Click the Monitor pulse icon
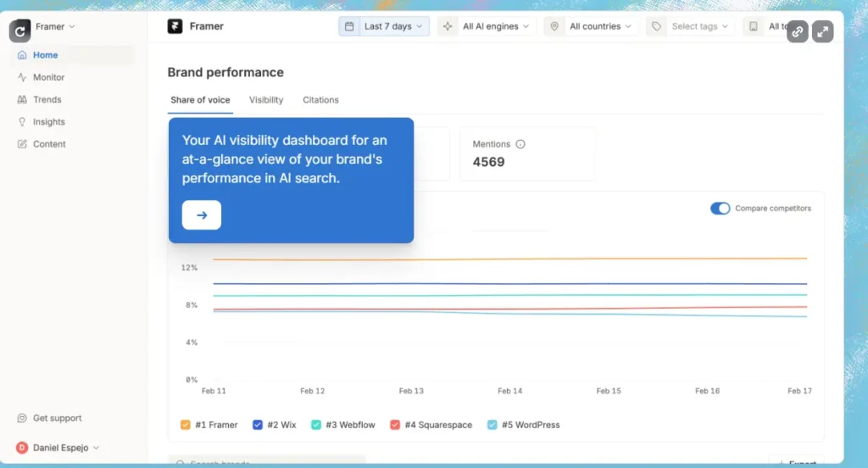868x468 pixels. point(22,77)
